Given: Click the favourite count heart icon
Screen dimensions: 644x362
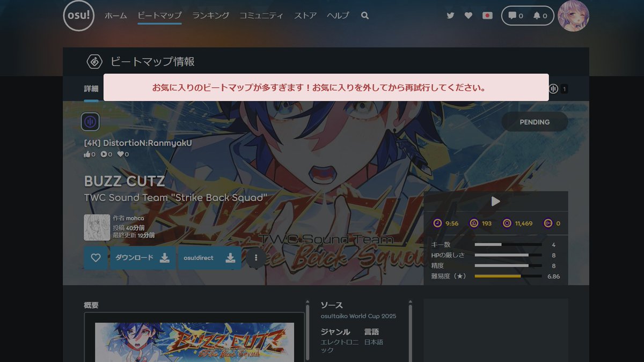Looking at the screenshot, I should (121, 154).
